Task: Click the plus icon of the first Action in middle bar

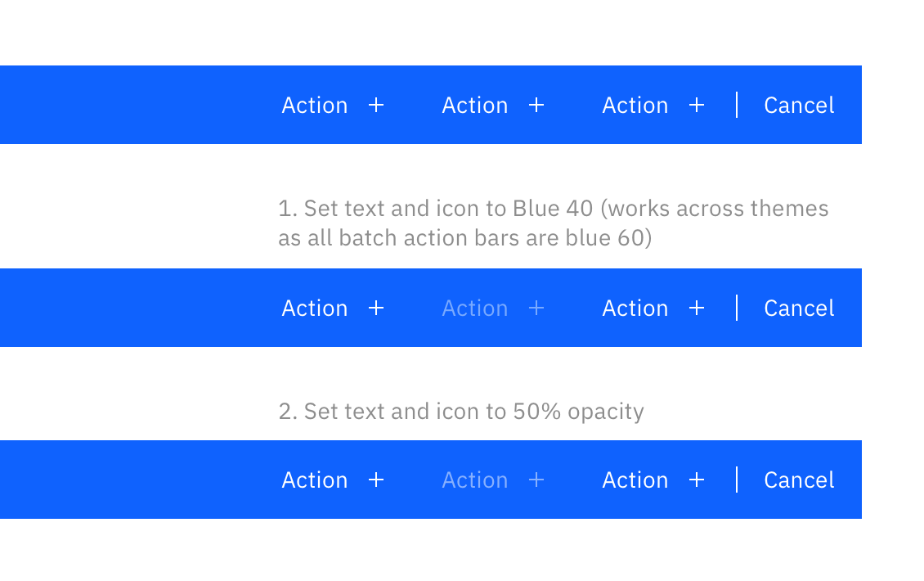Action: 376,308
